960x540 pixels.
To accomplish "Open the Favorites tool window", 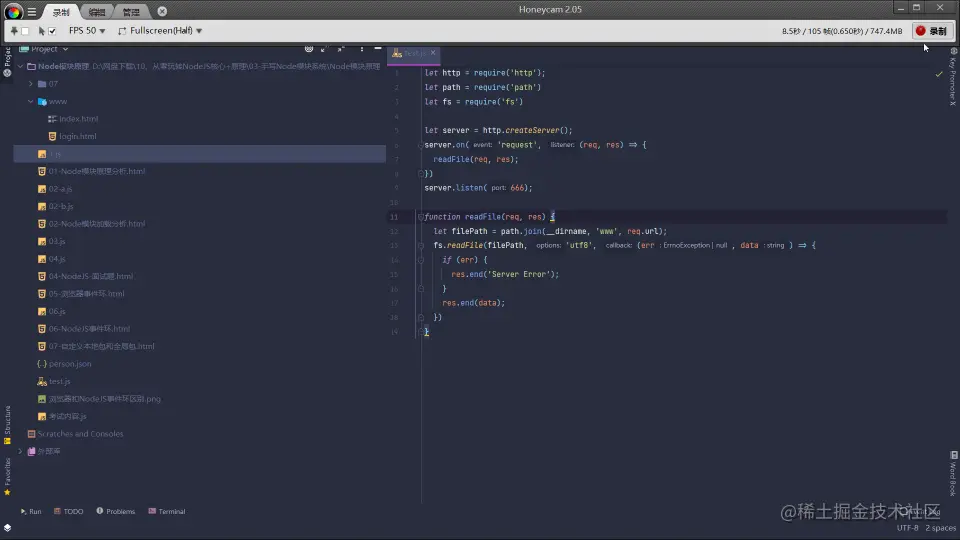I will 7,476.
